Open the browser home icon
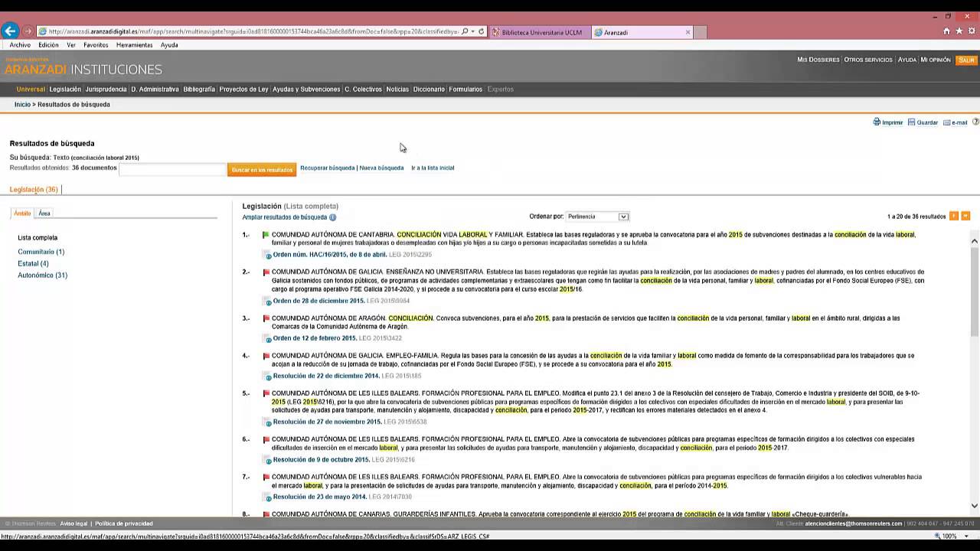 click(x=947, y=31)
